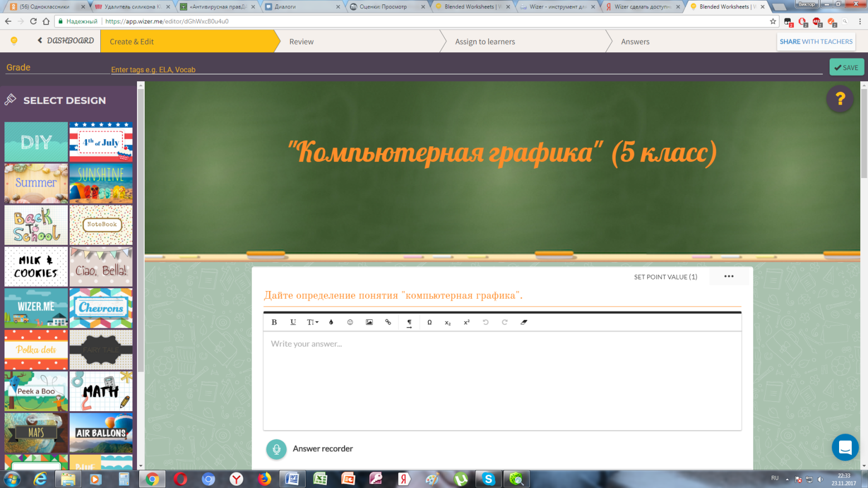Insert an image into the answer
The height and width of the screenshot is (488, 868).
[369, 322]
